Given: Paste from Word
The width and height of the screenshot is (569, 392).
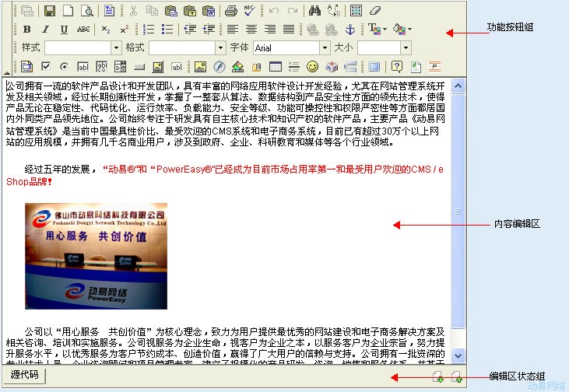Looking at the screenshot, I should coord(209,11).
